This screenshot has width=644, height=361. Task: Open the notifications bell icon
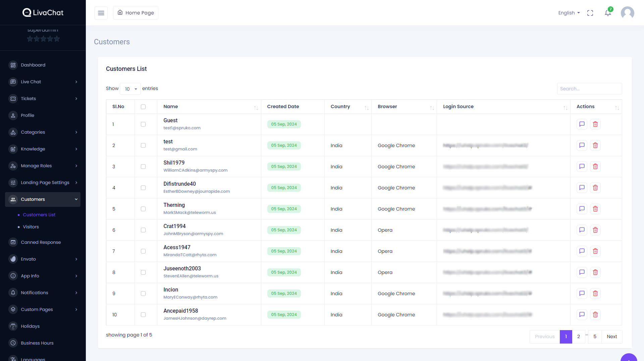[608, 13]
